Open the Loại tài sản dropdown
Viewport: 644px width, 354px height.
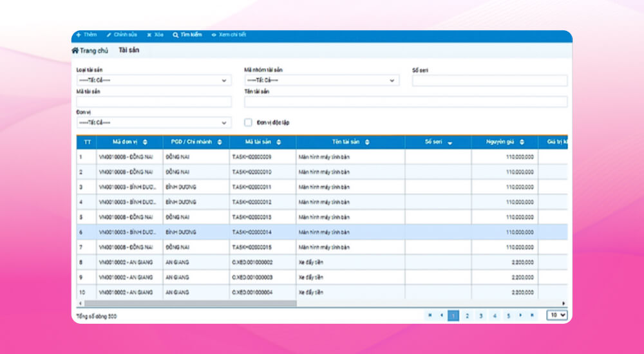coord(154,80)
